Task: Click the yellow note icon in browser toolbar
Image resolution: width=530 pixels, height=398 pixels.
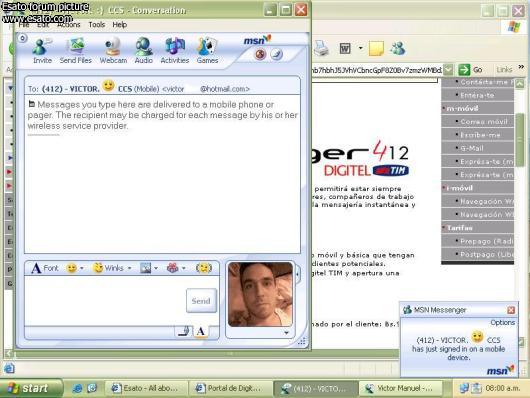Action: click(376, 49)
